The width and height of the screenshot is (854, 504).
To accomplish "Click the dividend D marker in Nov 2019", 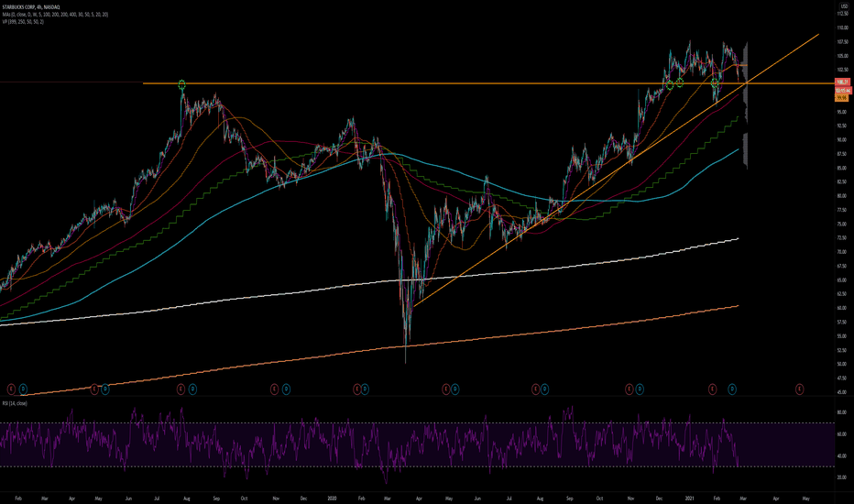I will tap(286, 389).
